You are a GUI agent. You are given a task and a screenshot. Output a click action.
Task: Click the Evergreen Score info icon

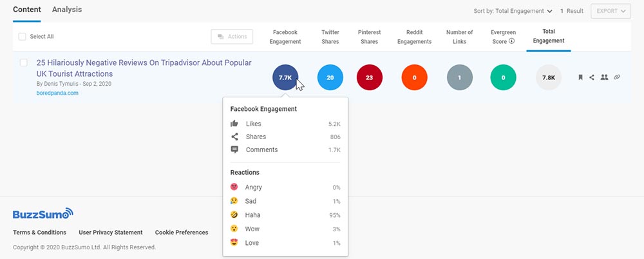tap(511, 41)
